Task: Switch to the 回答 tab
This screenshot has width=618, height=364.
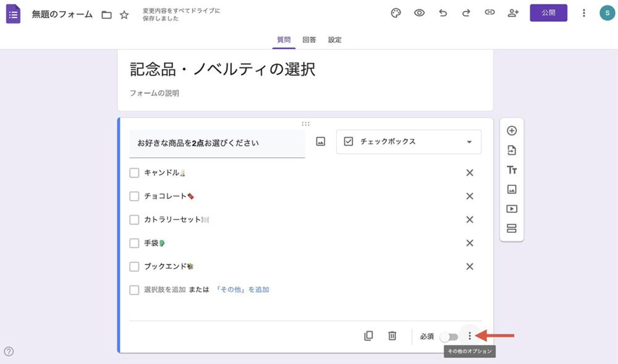Action: coord(309,40)
